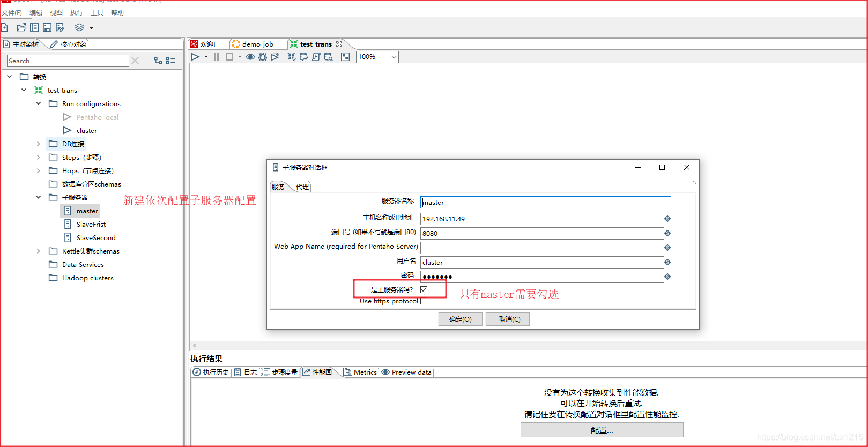Screen dimensions: 868x447
Task: Click the new file icon in main toolbar
Action: [x=4, y=27]
